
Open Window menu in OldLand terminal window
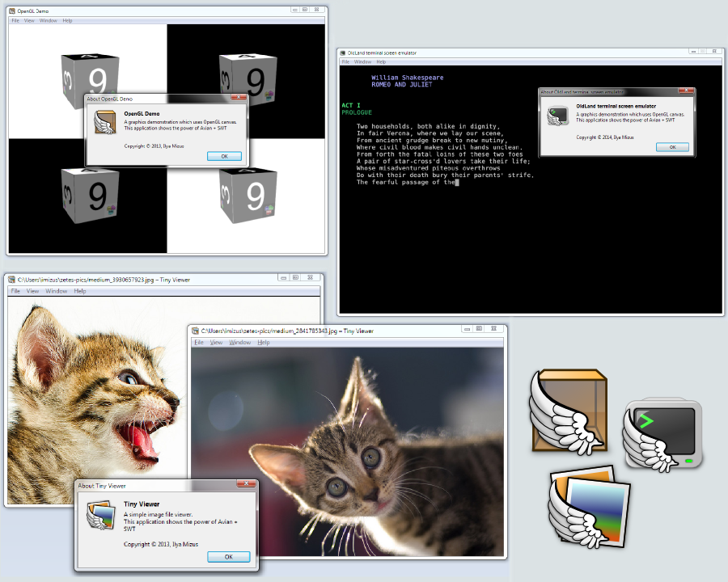362,61
